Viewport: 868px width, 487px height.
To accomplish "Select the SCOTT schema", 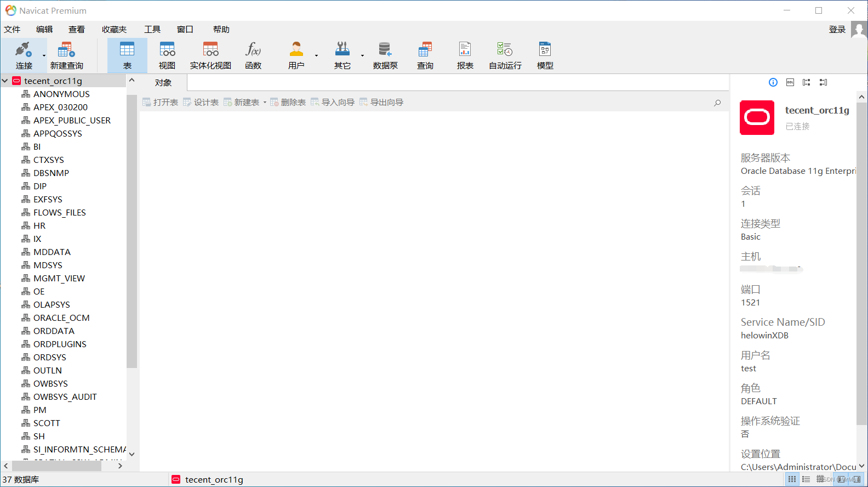I will (47, 423).
